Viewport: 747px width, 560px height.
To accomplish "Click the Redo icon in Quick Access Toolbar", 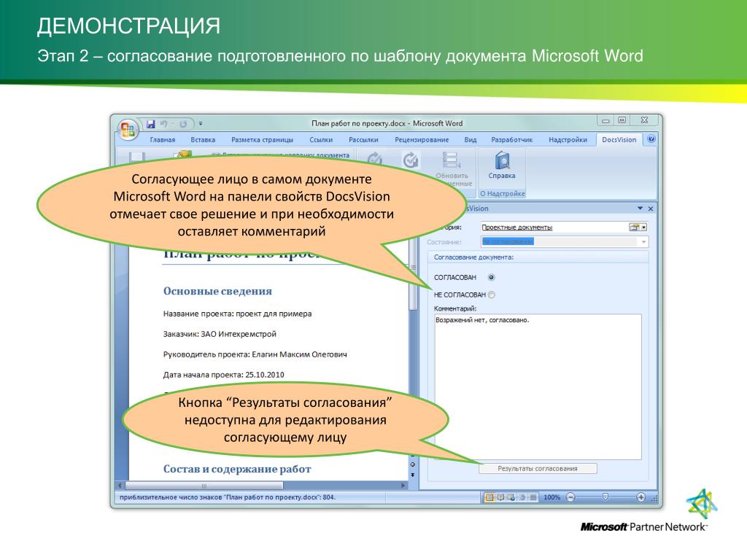I will click(x=183, y=124).
